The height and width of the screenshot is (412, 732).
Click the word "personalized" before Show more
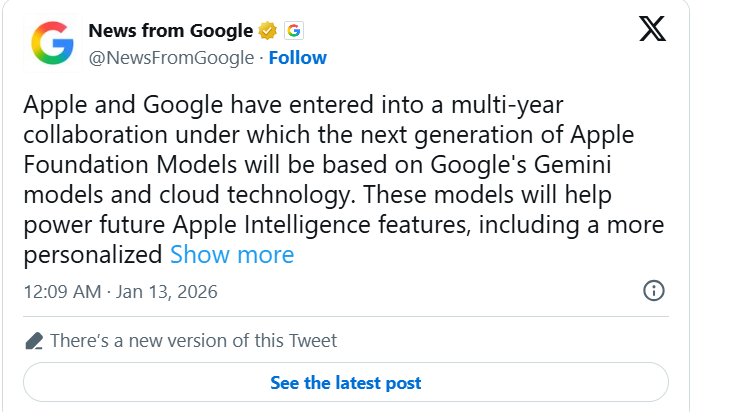pyautogui.click(x=92, y=255)
